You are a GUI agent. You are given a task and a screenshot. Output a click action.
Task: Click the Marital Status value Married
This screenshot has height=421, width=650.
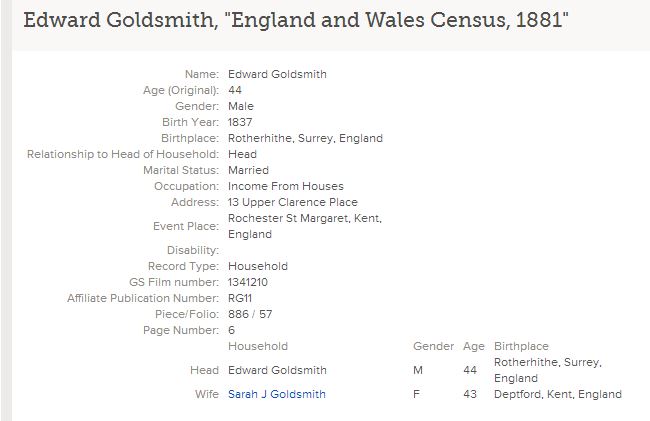click(248, 170)
